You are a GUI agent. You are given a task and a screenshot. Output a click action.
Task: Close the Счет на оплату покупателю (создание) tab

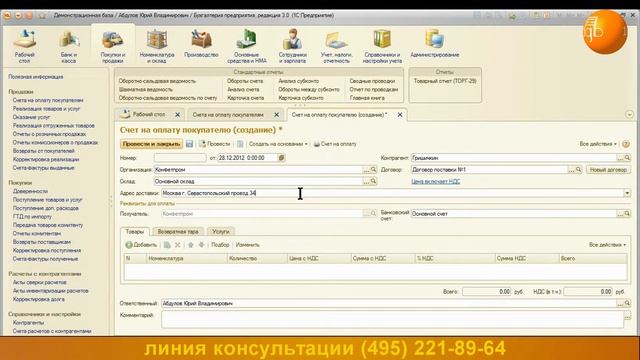[x=400, y=115]
